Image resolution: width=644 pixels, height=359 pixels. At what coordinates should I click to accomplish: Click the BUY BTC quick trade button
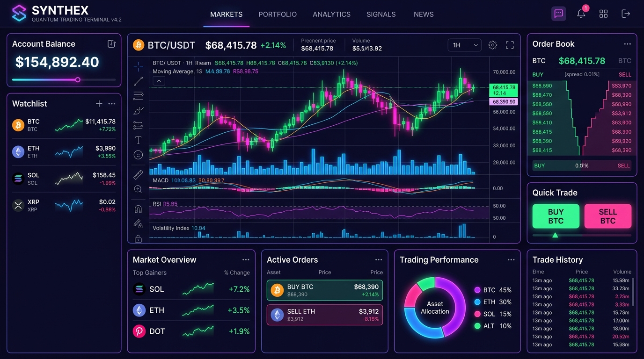click(556, 216)
